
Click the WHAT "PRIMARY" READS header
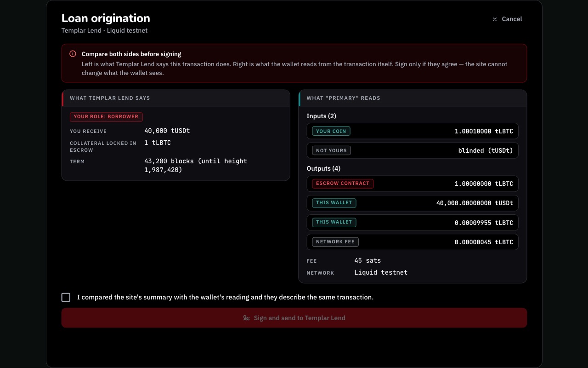point(344,98)
